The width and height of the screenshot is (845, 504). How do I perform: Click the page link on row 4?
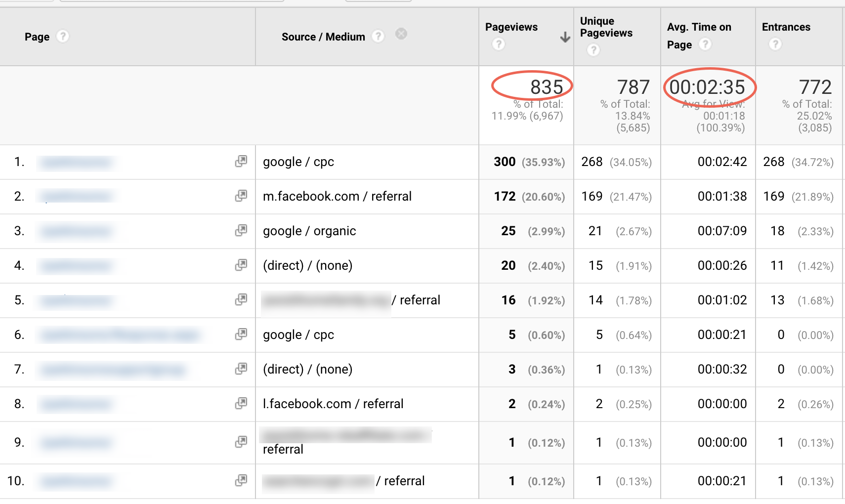(75, 265)
